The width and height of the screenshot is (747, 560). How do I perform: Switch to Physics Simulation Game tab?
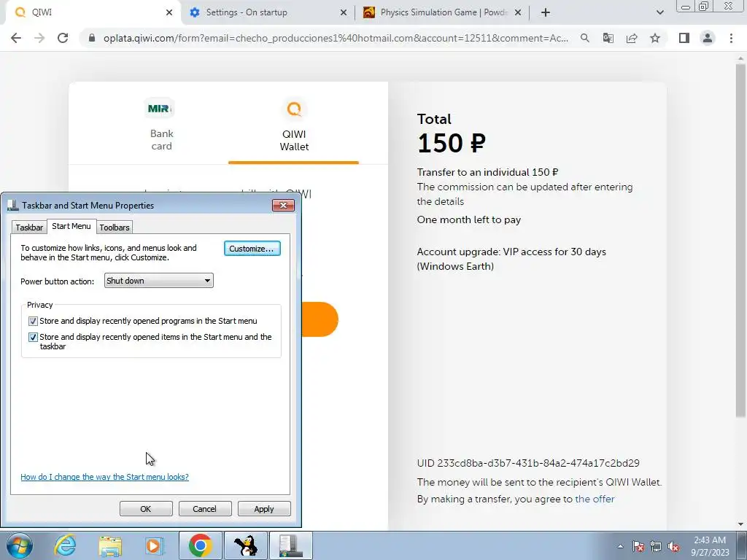pos(441,12)
